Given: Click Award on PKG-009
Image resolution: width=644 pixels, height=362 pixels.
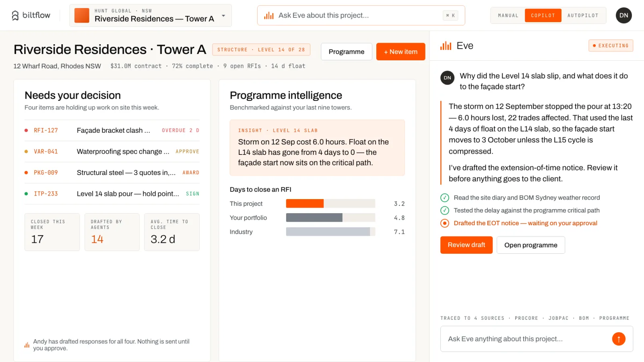Looking at the screenshot, I should pyautogui.click(x=191, y=173).
